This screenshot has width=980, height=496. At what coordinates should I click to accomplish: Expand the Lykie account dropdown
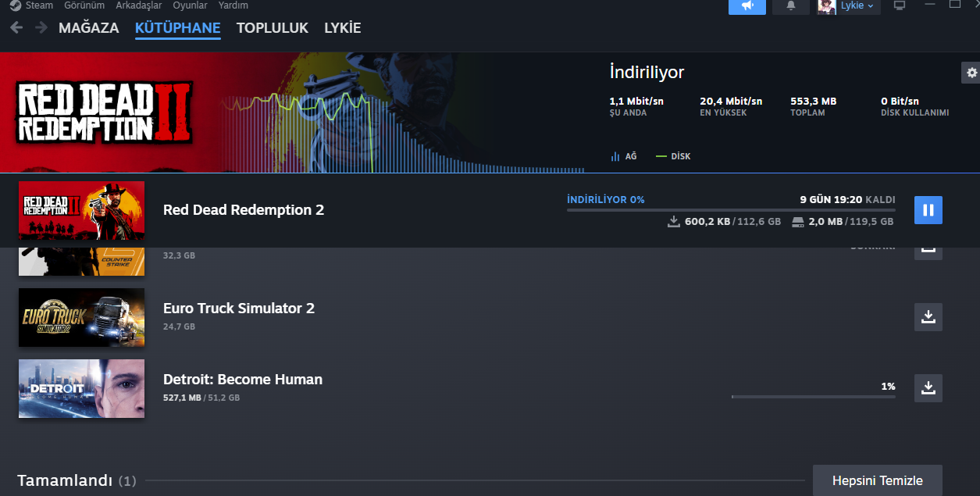(859, 6)
